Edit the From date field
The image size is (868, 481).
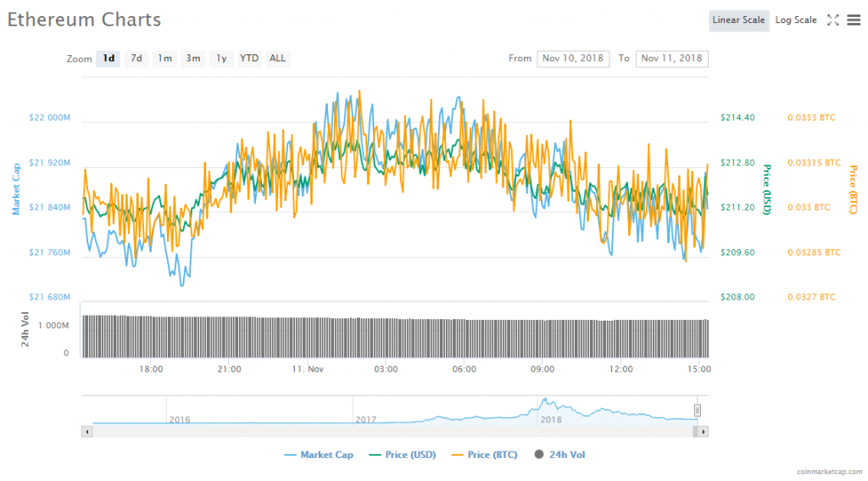click(x=573, y=59)
